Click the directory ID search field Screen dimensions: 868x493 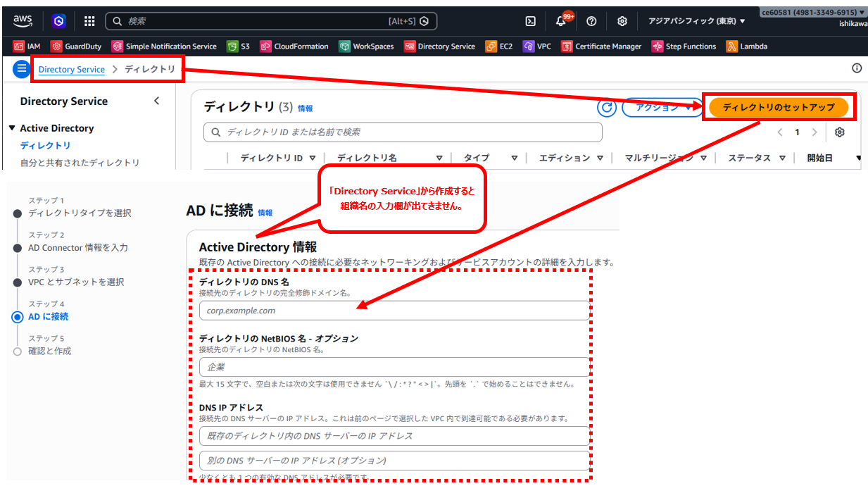coord(403,132)
